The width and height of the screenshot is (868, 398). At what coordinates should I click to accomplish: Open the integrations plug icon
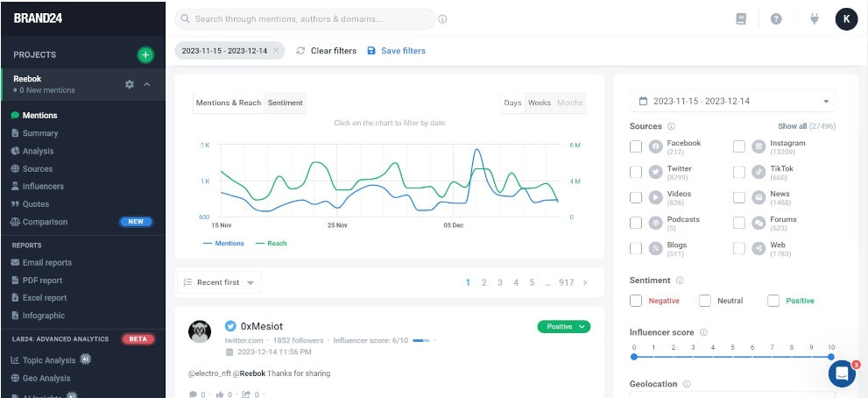click(814, 18)
